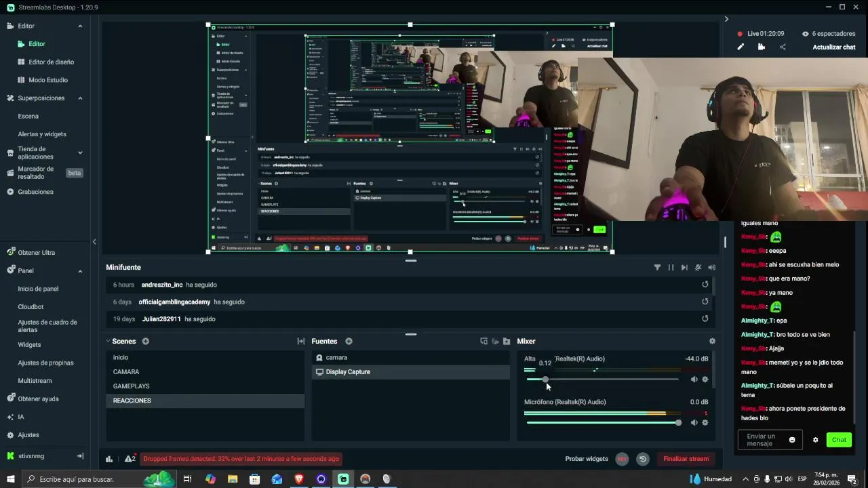Image resolution: width=868 pixels, height=488 pixels.
Task: Collapse the chat panel arrow
Action: point(726,19)
